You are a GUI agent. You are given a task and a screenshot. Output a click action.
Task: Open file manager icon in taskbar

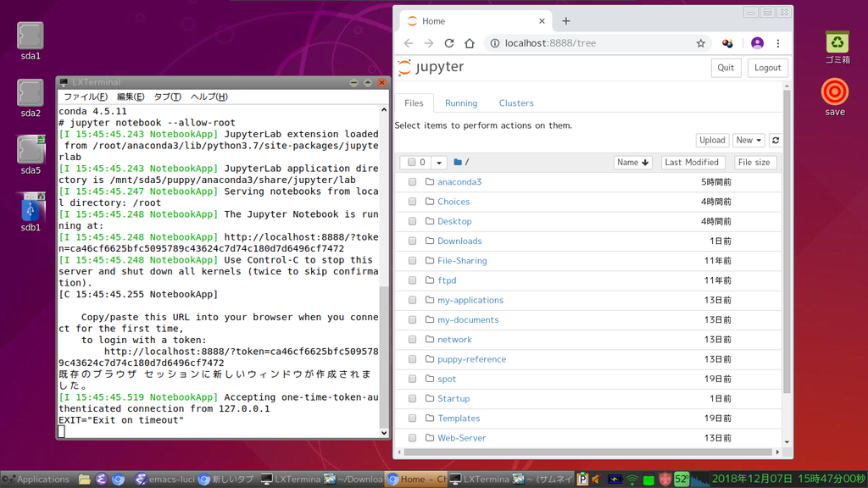pos(84,480)
